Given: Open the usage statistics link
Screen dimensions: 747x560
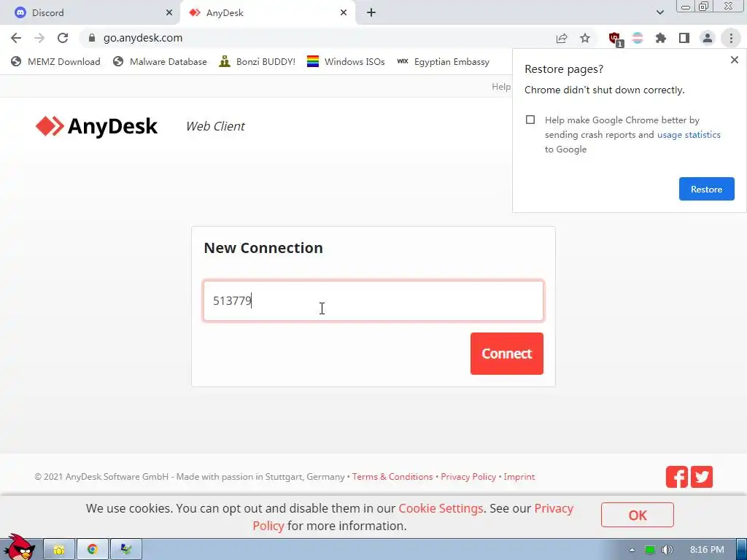Looking at the screenshot, I should (x=689, y=135).
